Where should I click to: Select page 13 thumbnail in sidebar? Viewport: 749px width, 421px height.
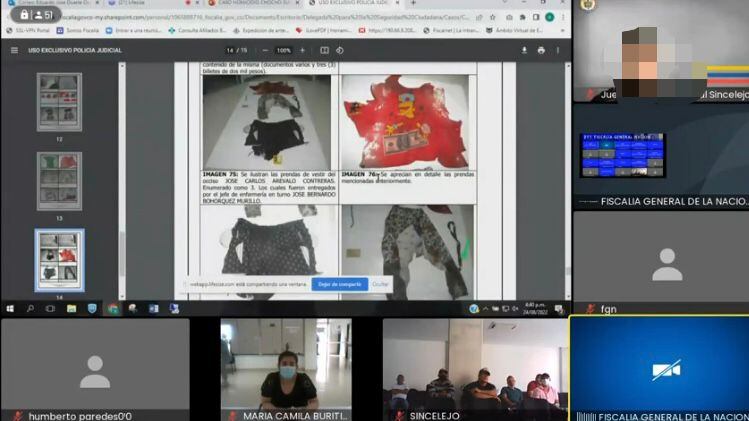pyautogui.click(x=59, y=181)
